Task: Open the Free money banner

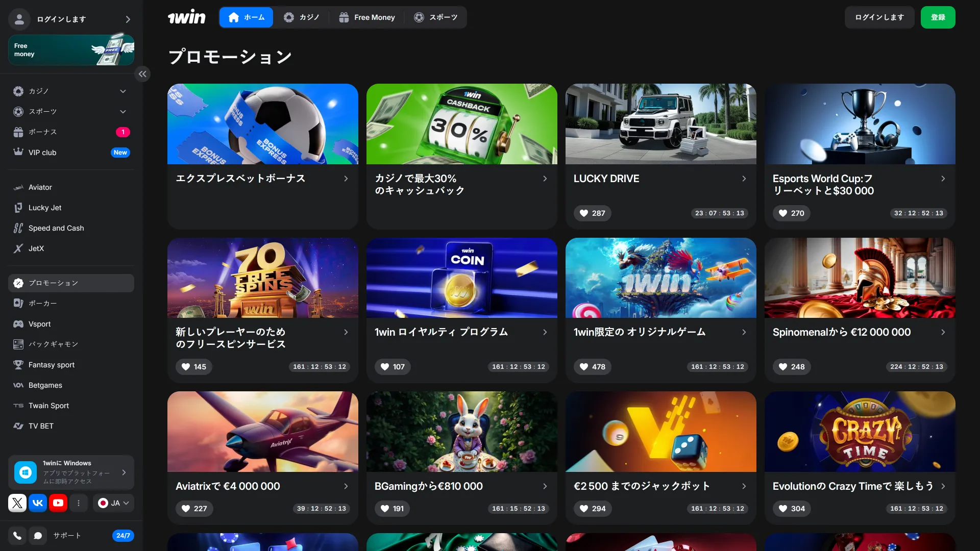Action: (71, 49)
